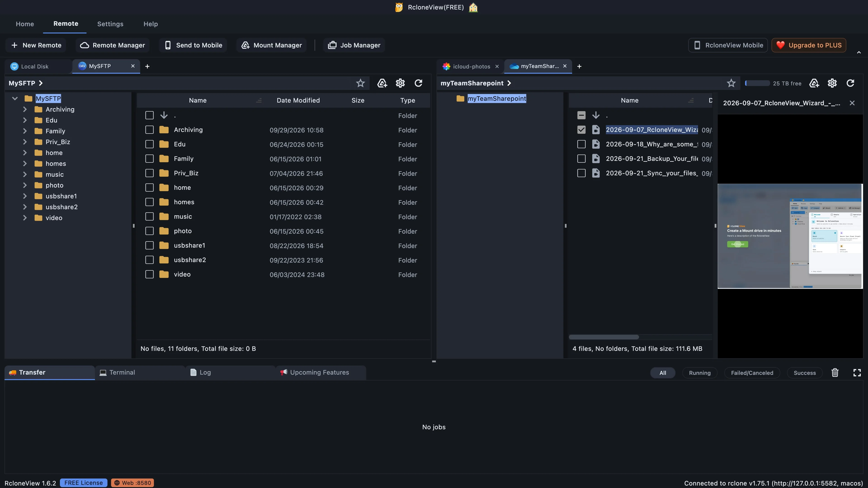
Task: Expand the Priv_Biz tree folder
Action: [25, 142]
